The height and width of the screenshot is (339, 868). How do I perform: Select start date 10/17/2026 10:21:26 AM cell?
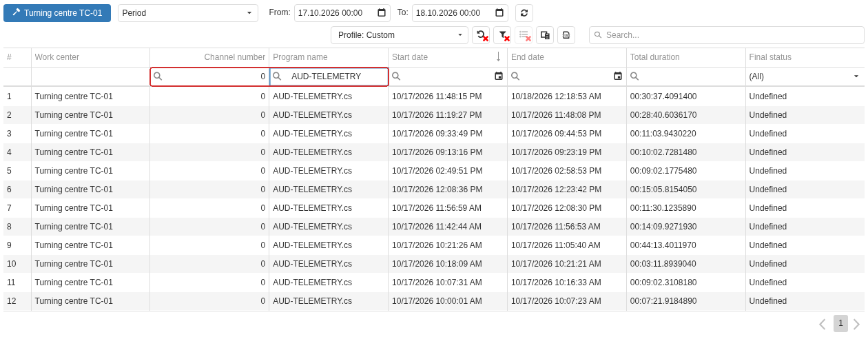point(448,245)
